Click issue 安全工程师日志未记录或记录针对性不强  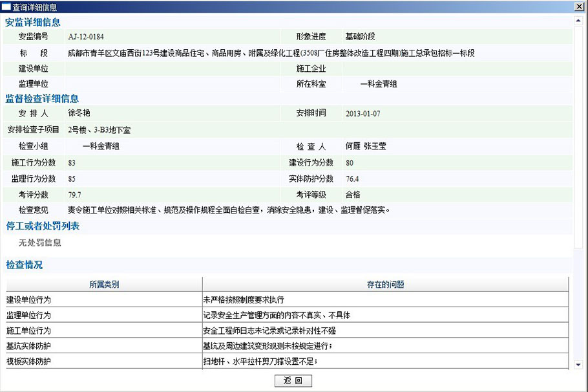click(x=269, y=331)
